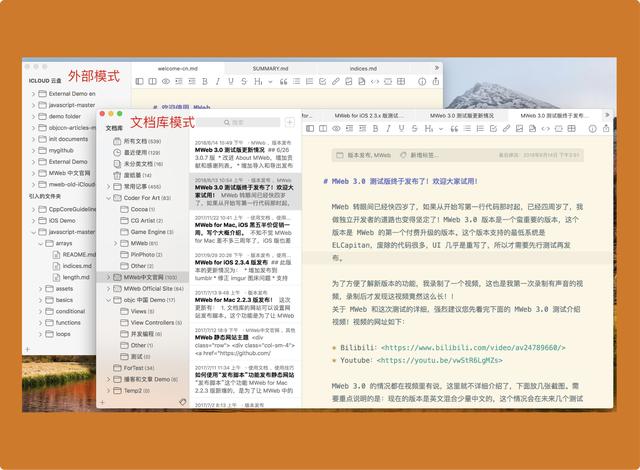Expand the Temp2 folder
The width and height of the screenshot is (640, 470).
point(109,390)
